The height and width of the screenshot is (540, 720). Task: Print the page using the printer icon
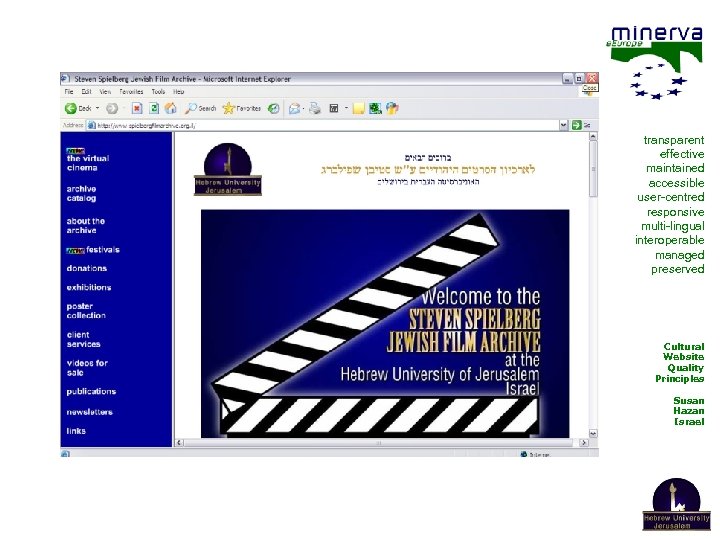[315, 108]
